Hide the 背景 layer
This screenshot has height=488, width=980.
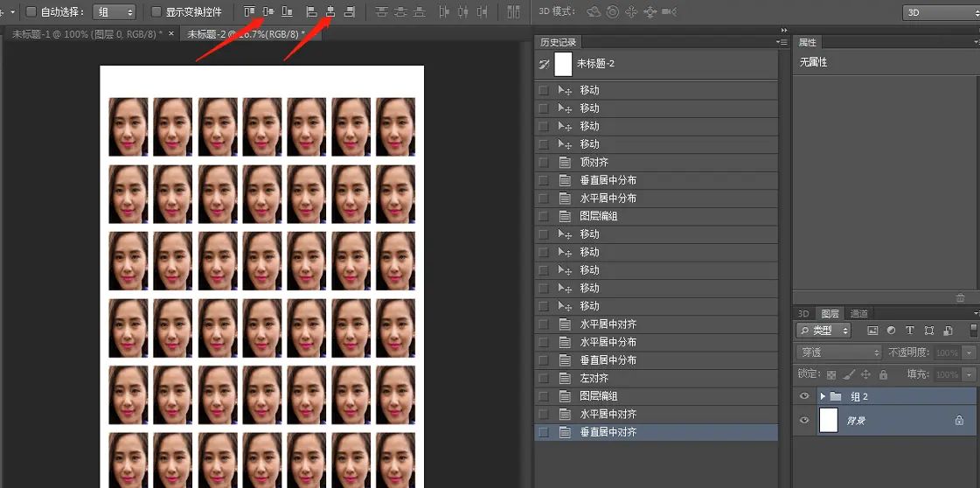pyautogui.click(x=804, y=420)
